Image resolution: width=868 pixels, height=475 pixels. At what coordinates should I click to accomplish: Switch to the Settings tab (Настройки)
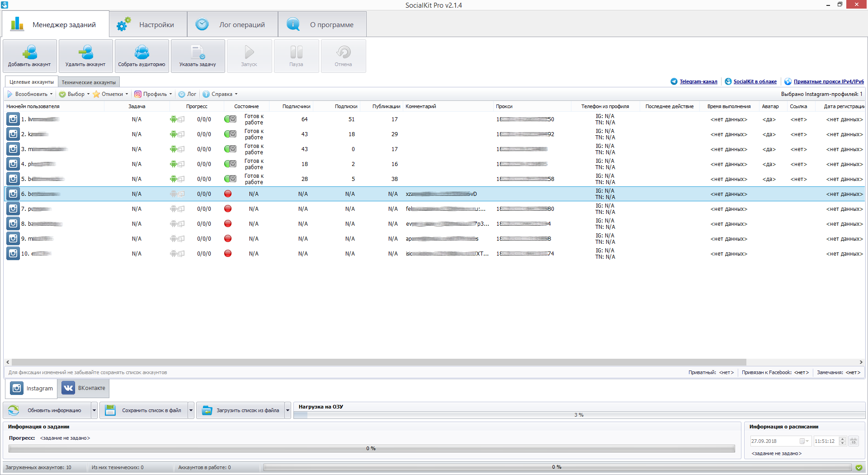148,24
